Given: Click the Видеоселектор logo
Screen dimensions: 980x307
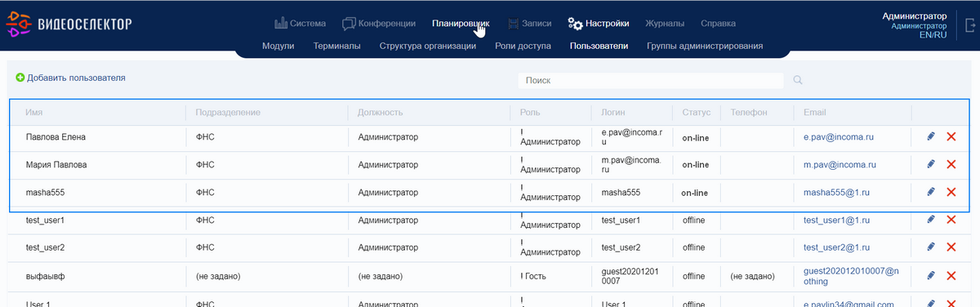Looking at the screenshot, I should pyautogui.click(x=69, y=24).
